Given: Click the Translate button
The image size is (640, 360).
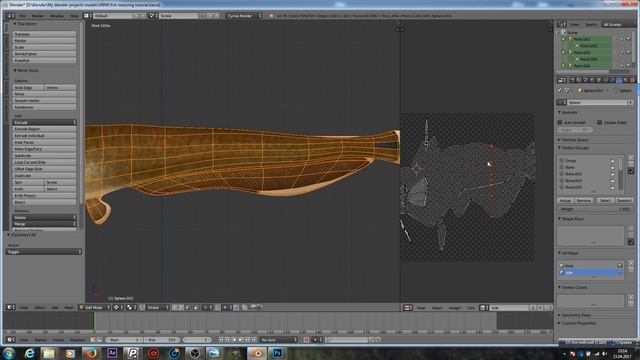Looking at the screenshot, I should pyautogui.click(x=44, y=34).
